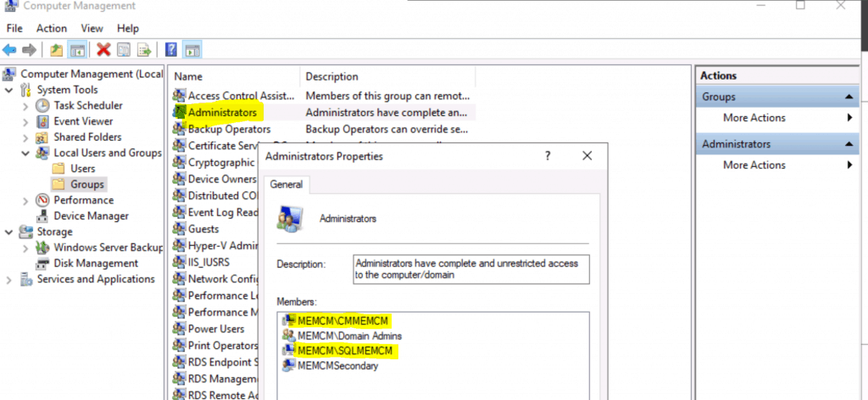The height and width of the screenshot is (400, 868).
Task: Click the Services and Applications icon
Action: coord(26,280)
